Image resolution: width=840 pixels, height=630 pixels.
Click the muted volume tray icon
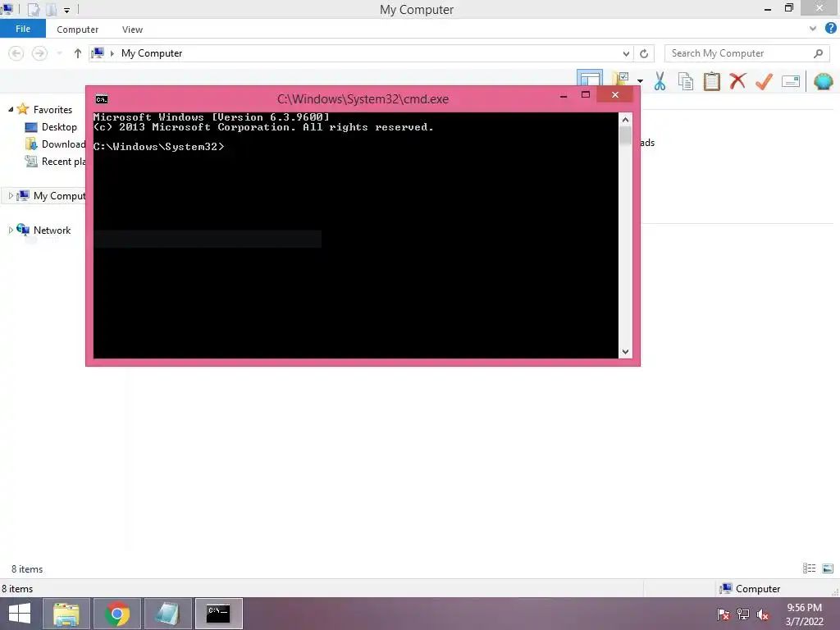click(x=763, y=614)
